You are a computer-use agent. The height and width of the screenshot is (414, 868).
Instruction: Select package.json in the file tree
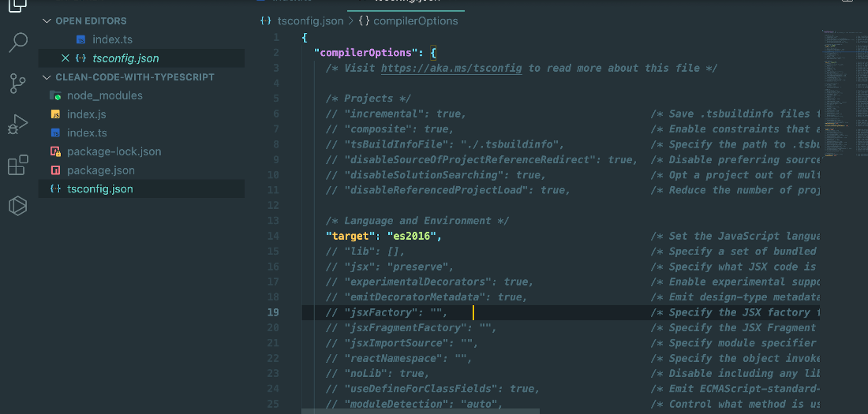pos(101,170)
